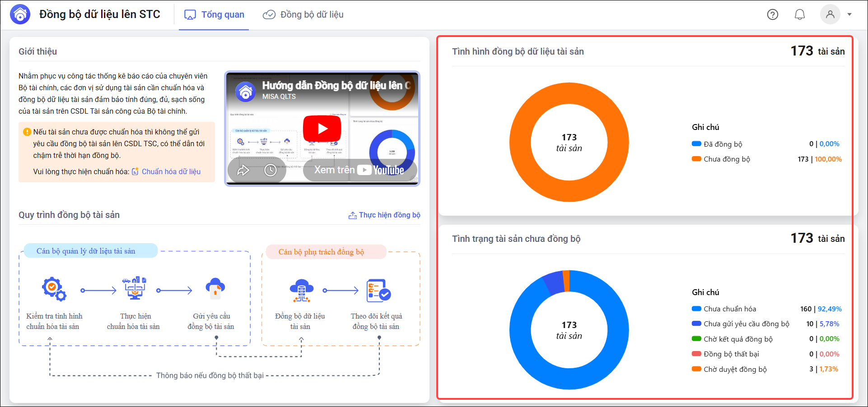Viewport: 868px width, 407px height.
Task: Expand the user account dropdown arrow
Action: click(x=849, y=14)
